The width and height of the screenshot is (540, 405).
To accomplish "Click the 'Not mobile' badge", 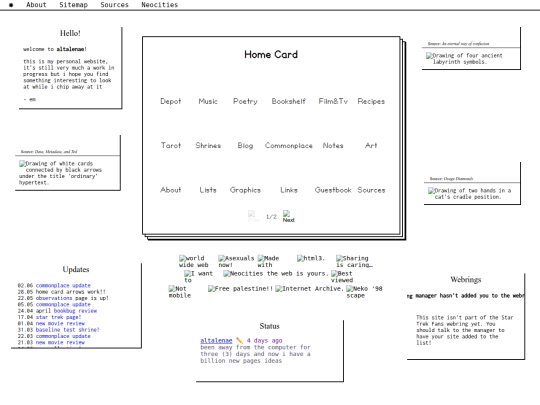I will coord(179,292).
